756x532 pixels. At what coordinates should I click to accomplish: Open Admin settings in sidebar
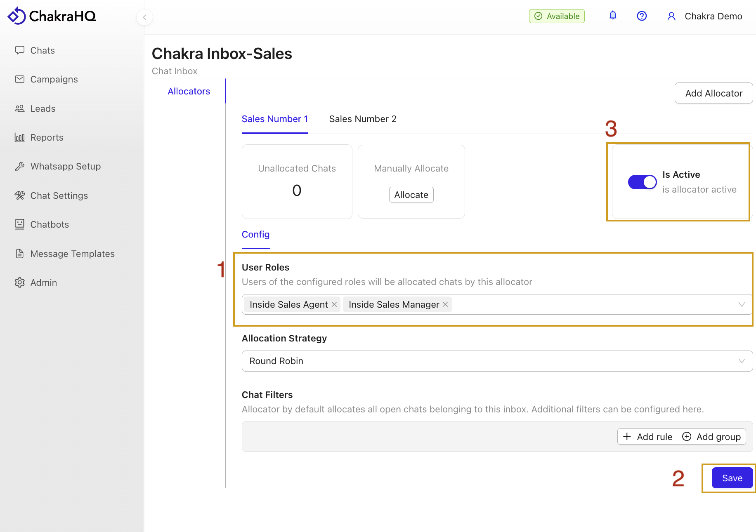(x=43, y=282)
